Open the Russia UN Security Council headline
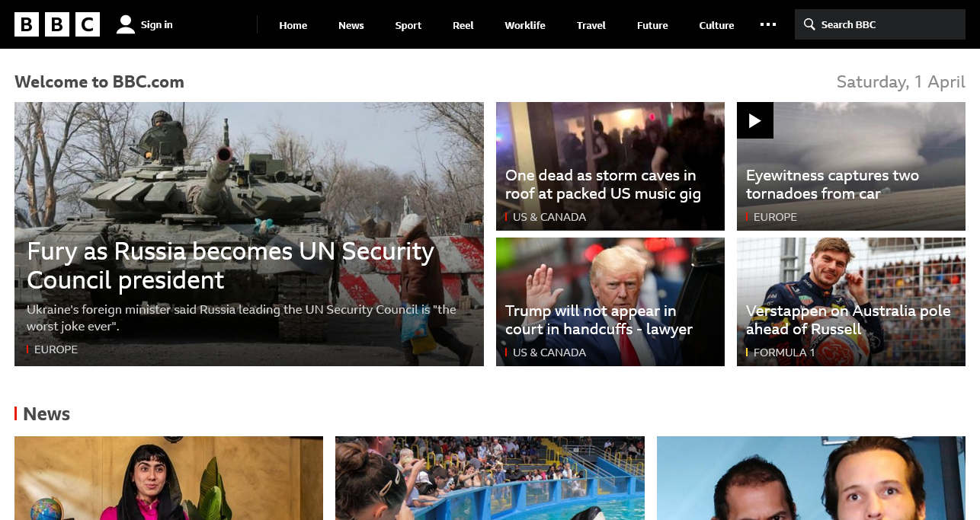Screen dimensions: 980x520 (231, 266)
